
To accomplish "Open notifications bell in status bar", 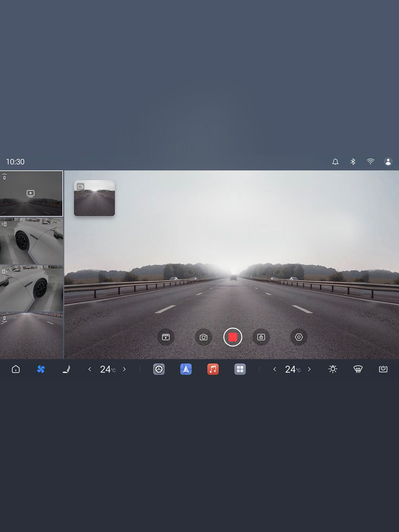I will tap(335, 162).
